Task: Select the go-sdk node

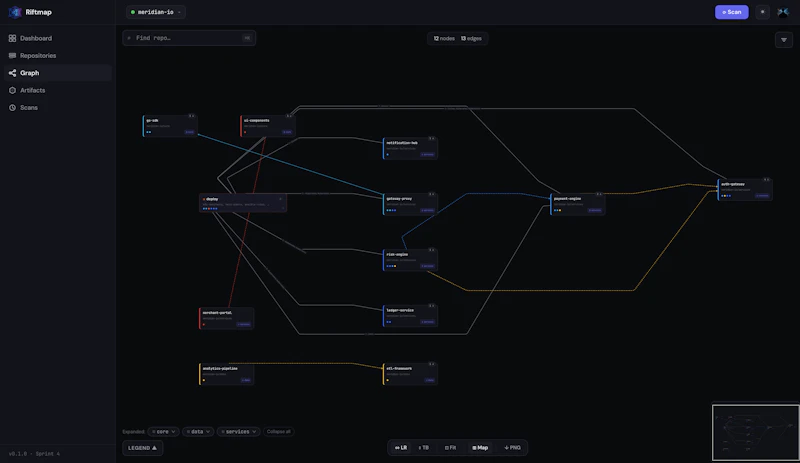Action: click(x=170, y=126)
